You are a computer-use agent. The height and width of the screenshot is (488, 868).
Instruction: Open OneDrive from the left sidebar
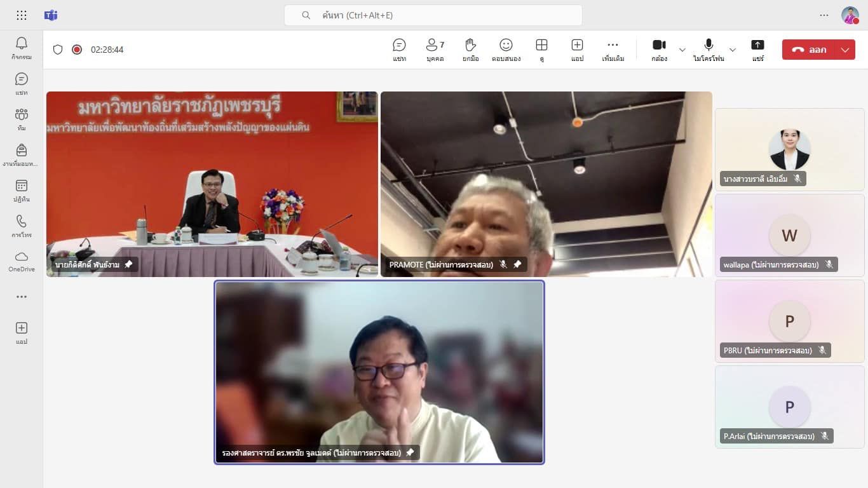tap(22, 261)
